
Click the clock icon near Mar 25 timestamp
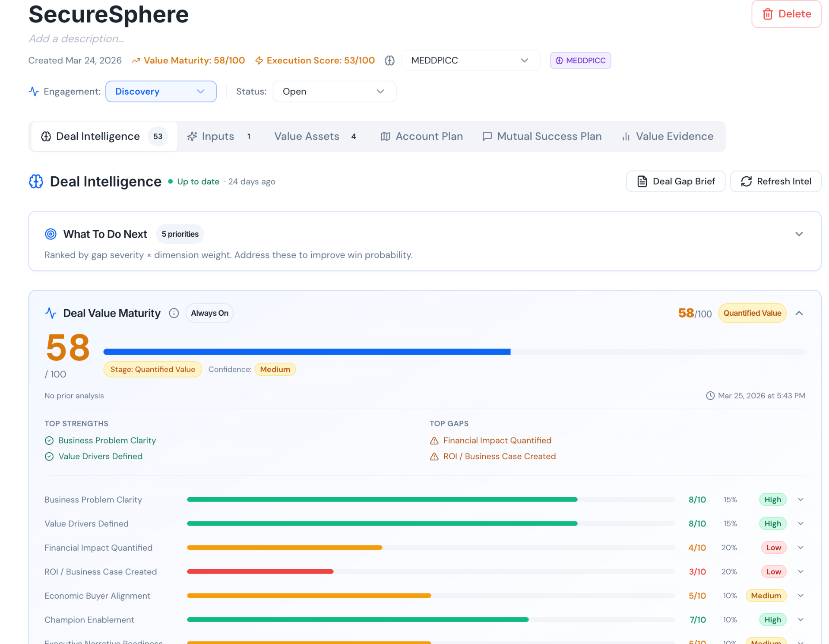(x=710, y=396)
